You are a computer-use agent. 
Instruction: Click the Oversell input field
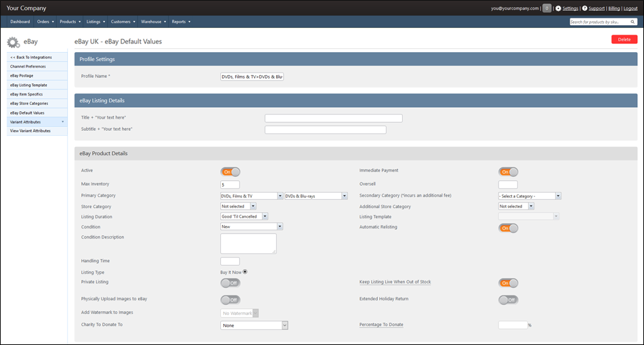tap(508, 184)
